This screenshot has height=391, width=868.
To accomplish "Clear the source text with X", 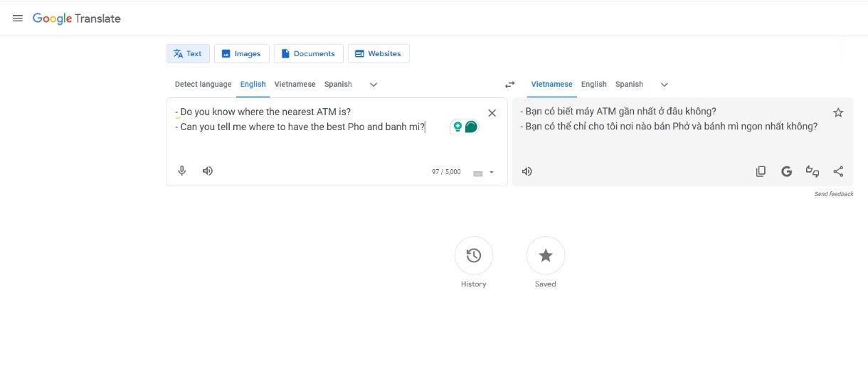I will pyautogui.click(x=492, y=113).
